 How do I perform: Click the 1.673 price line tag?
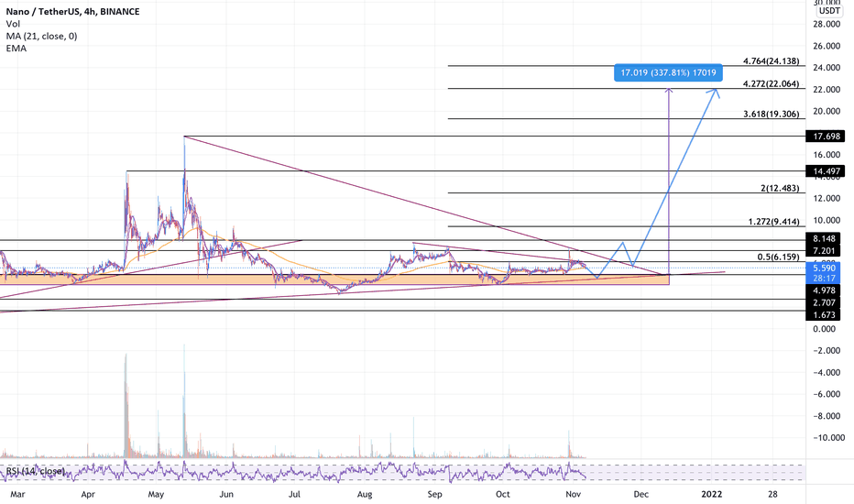(824, 315)
